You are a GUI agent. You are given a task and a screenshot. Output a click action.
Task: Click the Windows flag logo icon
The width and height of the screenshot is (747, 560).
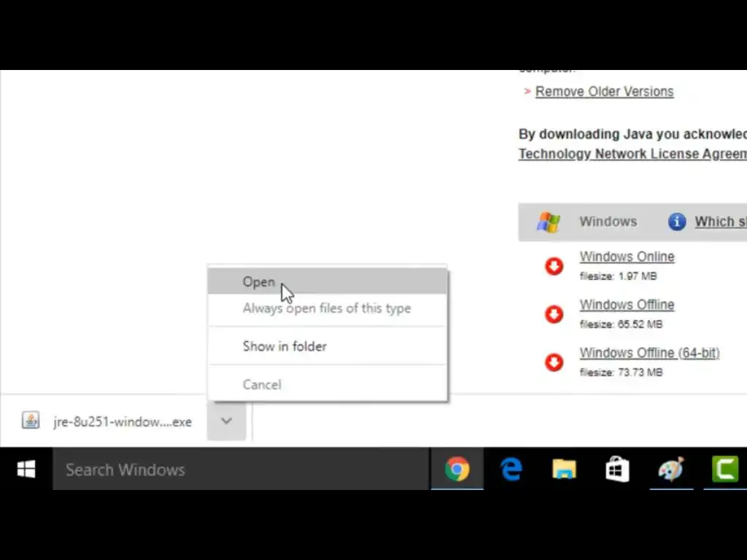coord(549,222)
